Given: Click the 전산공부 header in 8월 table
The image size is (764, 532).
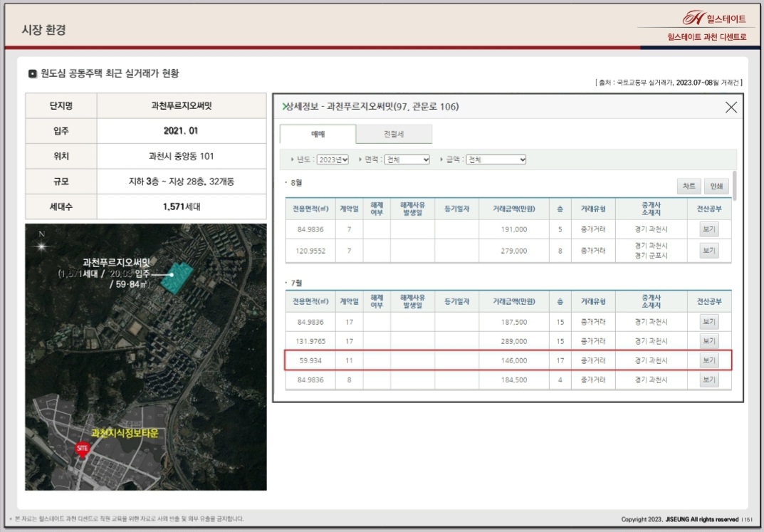Looking at the screenshot, I should [x=709, y=209].
